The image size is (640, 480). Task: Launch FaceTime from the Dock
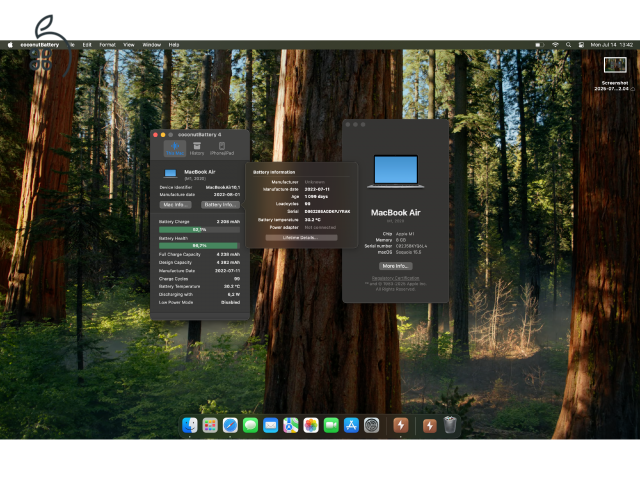point(331,425)
